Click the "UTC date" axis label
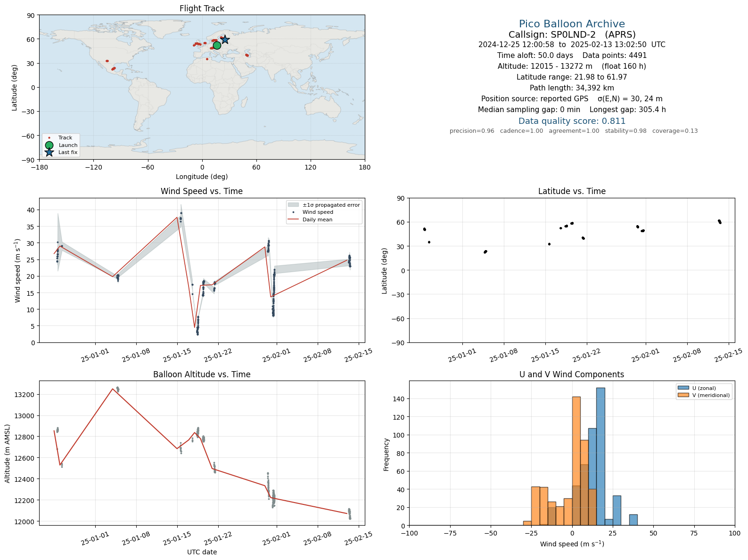 tap(202, 552)
